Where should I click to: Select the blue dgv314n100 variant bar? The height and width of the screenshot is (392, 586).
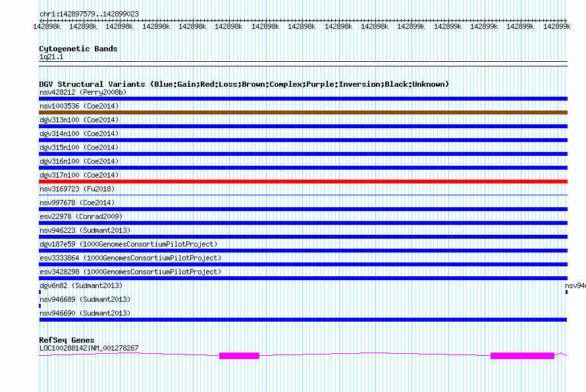[303, 140]
